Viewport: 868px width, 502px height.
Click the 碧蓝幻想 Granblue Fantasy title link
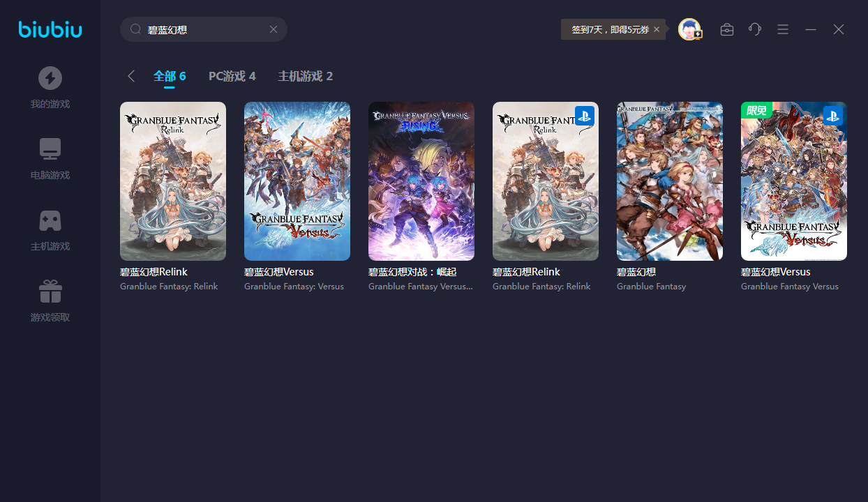(636, 272)
